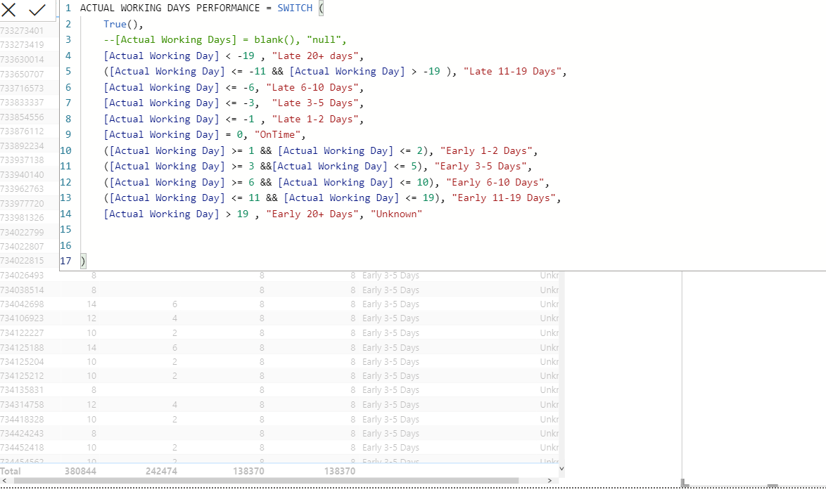Click line number 15 in the editor gutter

pos(65,229)
